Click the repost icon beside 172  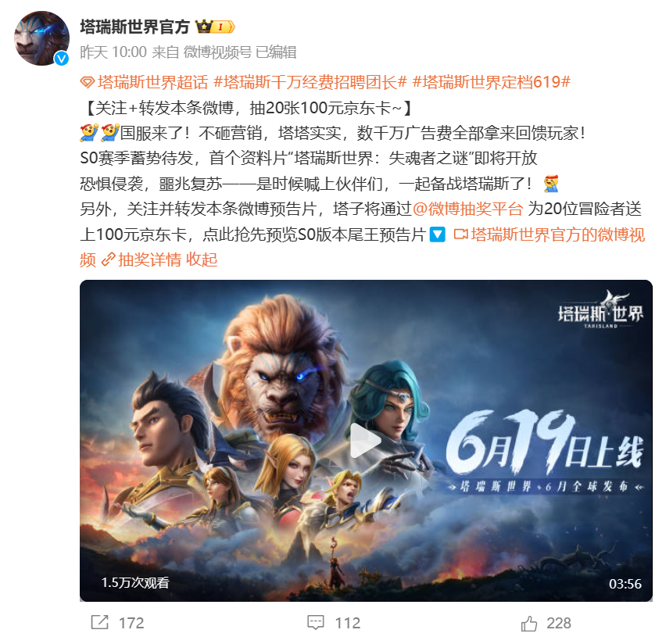click(100, 623)
